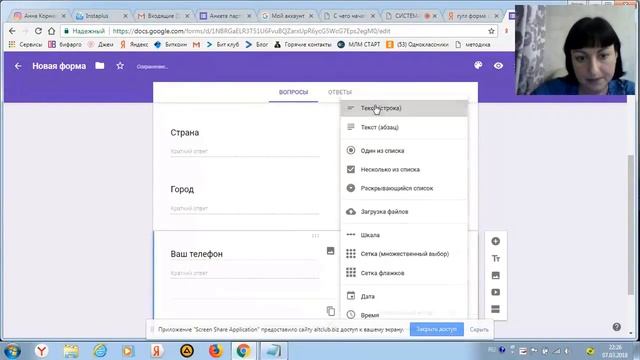This screenshot has height=360, width=640.
Task: Click short answer field under Страна
Action: click(x=245, y=151)
